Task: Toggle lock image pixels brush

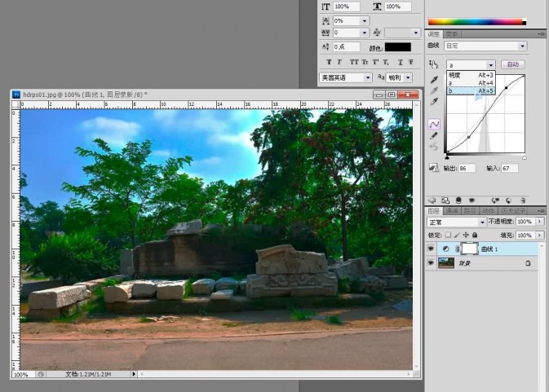Action: click(x=457, y=235)
